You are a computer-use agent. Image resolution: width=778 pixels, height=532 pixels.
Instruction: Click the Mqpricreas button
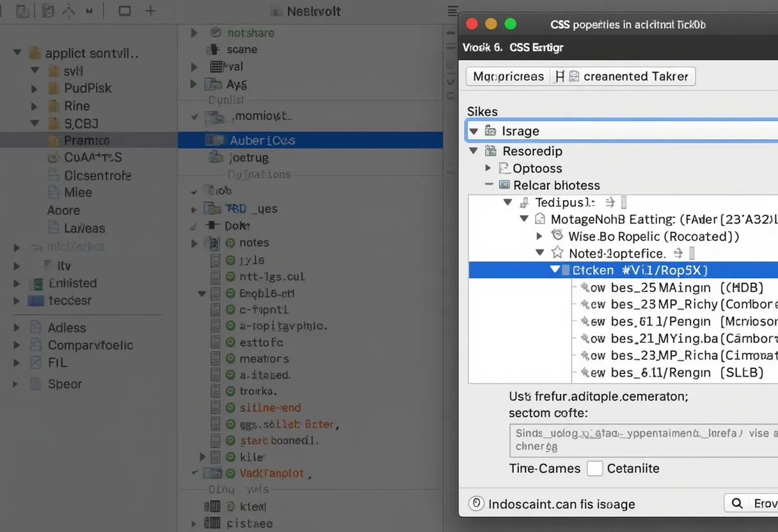(508, 77)
